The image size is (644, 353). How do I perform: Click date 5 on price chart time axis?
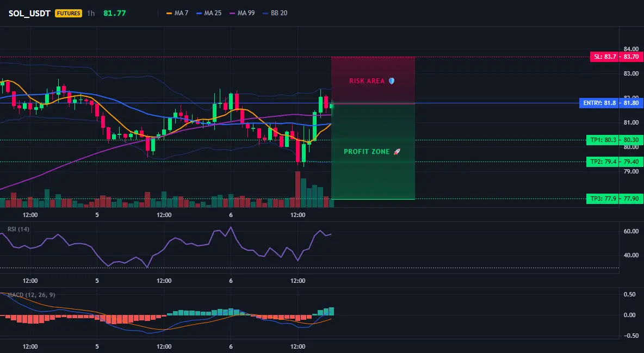[97, 215]
